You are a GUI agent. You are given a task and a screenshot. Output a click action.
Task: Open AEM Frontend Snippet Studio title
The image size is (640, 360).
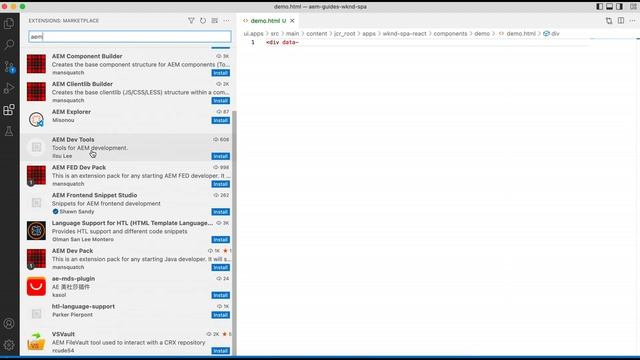point(94,195)
